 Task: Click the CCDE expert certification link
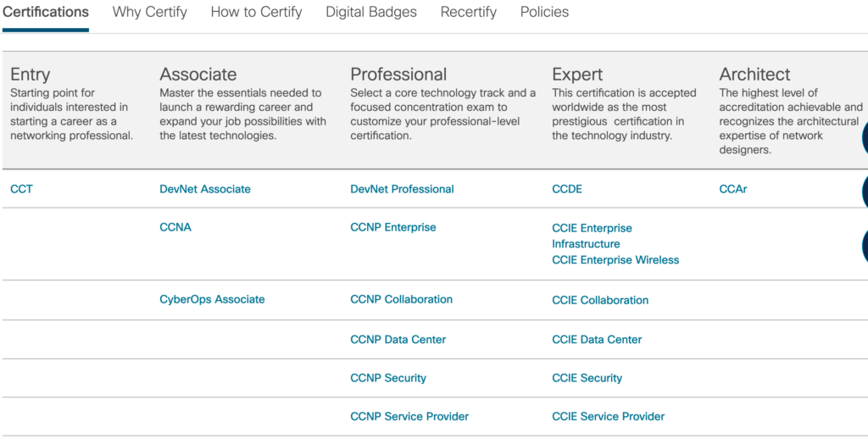tap(567, 189)
